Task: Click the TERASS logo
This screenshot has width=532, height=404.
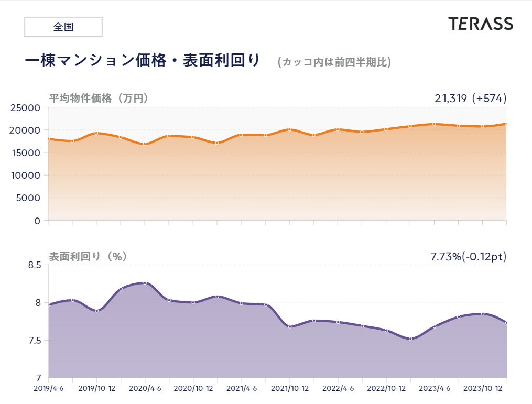Action: tap(481, 24)
